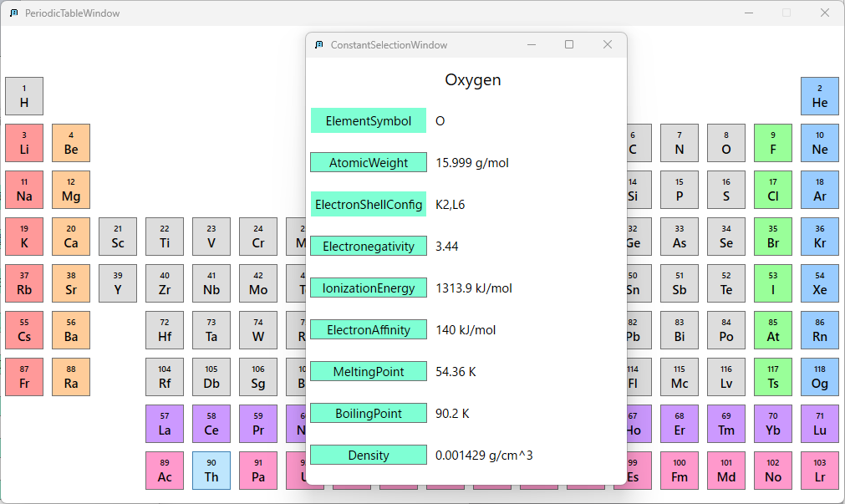Open Barium (Ba) element tile
This screenshot has width=845, height=504.
coord(71,330)
